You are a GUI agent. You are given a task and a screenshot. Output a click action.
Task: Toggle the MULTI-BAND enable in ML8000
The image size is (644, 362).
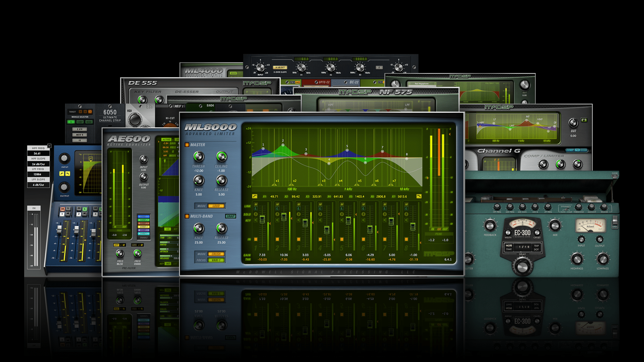click(187, 216)
